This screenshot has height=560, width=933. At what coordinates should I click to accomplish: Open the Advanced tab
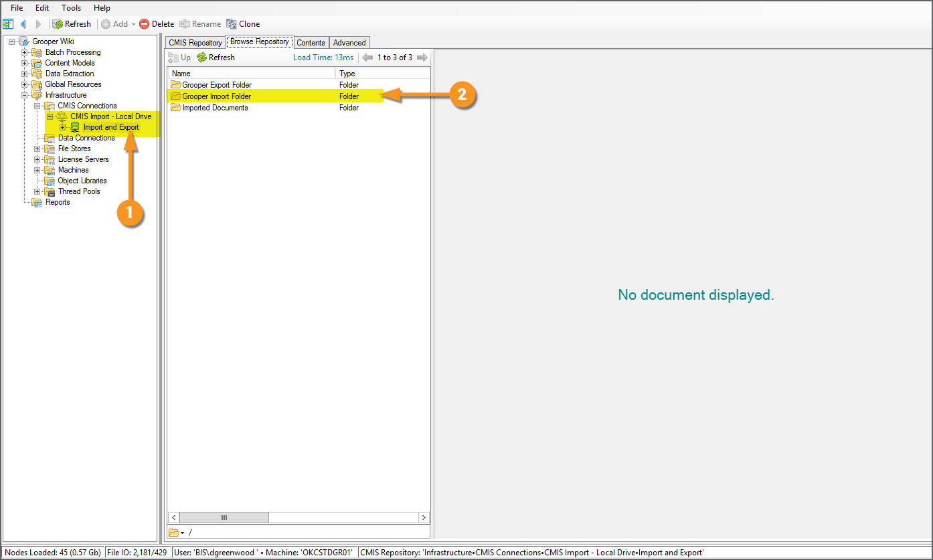(349, 42)
